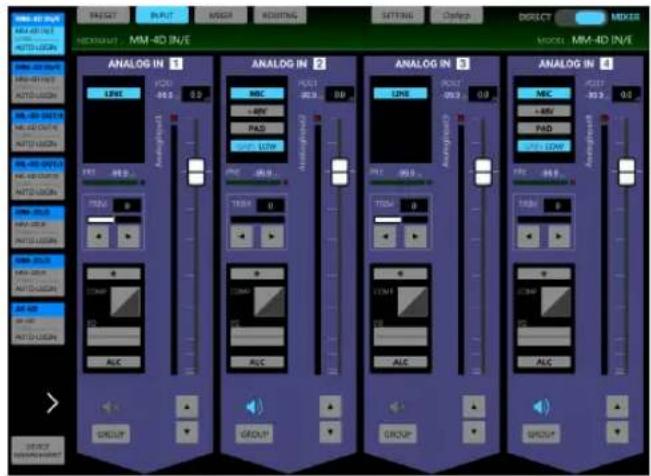Toggle MIC input on Analog In 4
Image resolution: width=651 pixels, height=476 pixels.
click(x=544, y=93)
